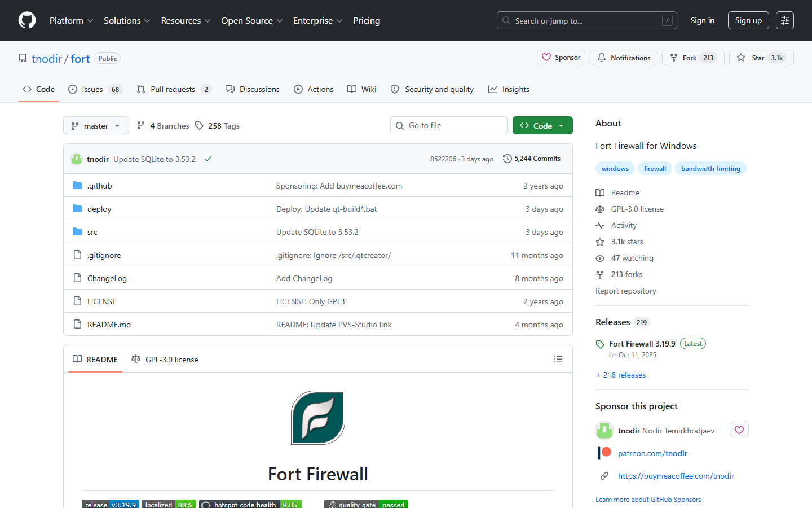The image size is (812, 508).
Task: Open the src folder
Action: (x=92, y=232)
